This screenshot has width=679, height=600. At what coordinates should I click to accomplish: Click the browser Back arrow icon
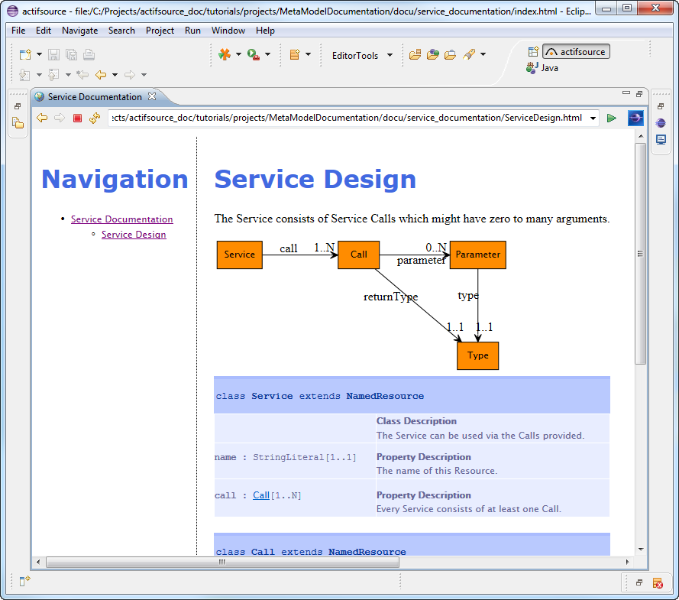click(42, 118)
